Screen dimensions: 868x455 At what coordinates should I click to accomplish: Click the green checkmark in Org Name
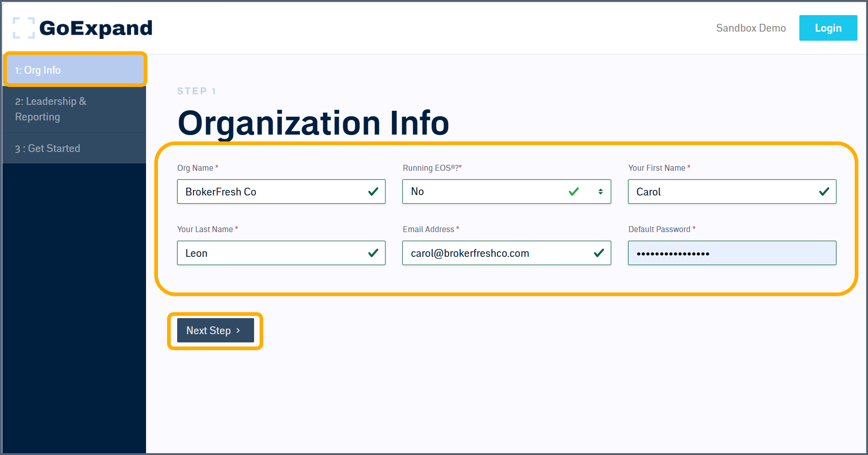[x=373, y=192]
